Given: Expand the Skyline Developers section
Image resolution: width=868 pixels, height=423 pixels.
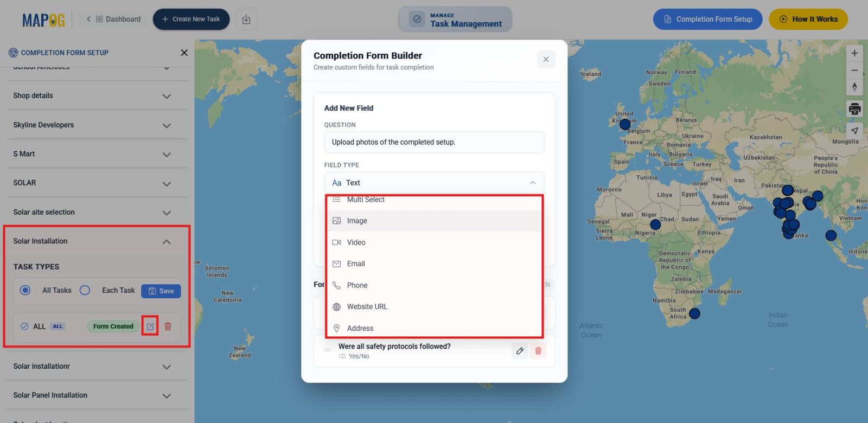Looking at the screenshot, I should (x=97, y=125).
